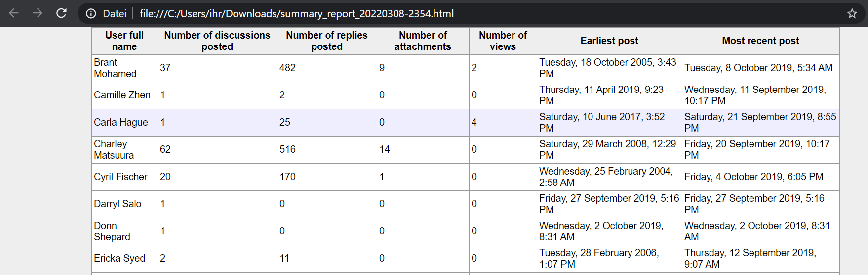Click Carla Hague's earliest post 10 June 2017

(x=602, y=123)
